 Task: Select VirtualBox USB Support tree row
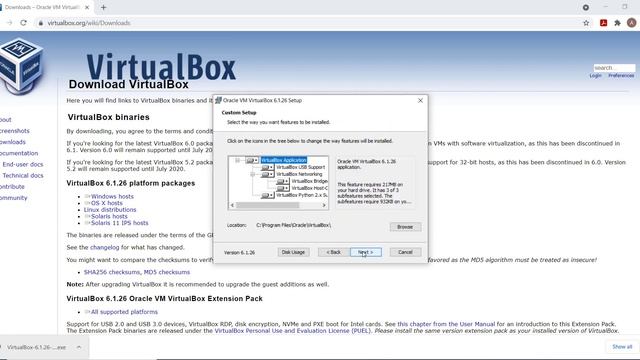point(300,167)
